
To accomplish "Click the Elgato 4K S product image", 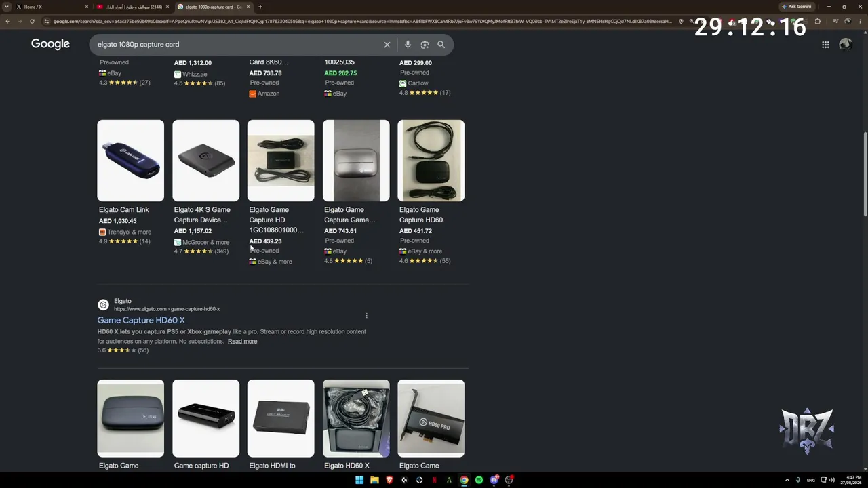I will (x=206, y=161).
